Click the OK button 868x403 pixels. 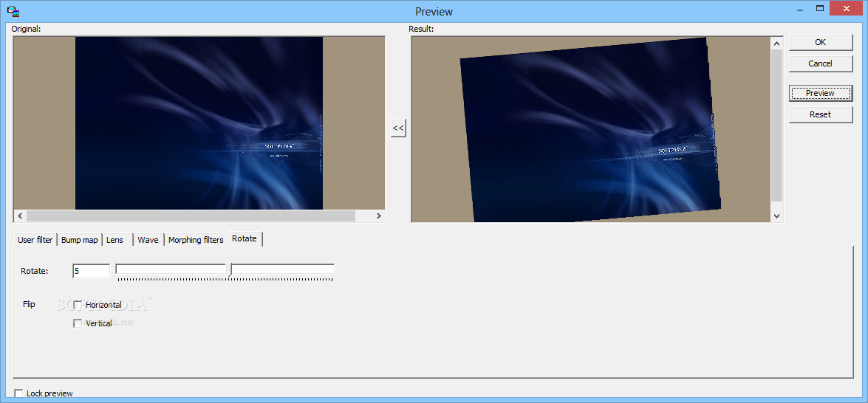point(821,42)
